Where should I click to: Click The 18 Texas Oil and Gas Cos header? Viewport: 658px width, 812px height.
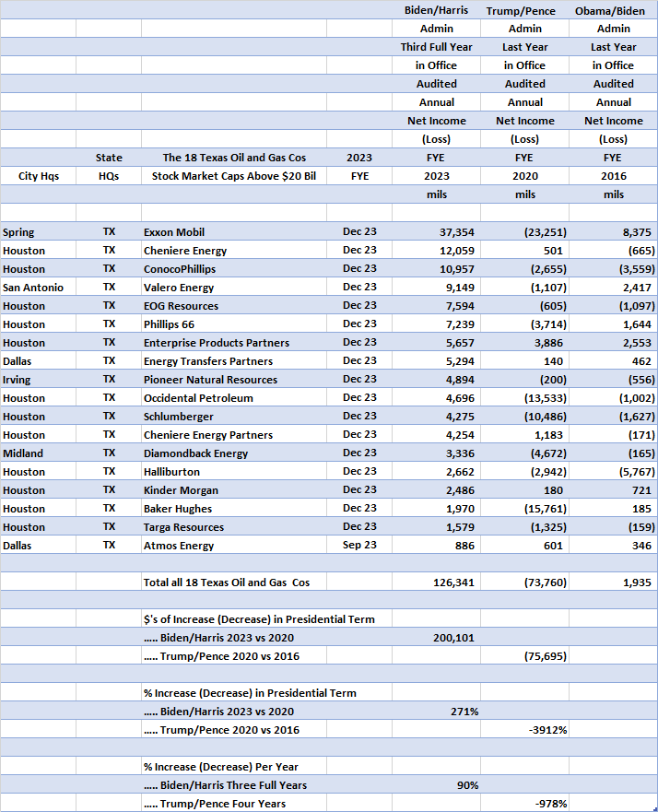(234, 158)
